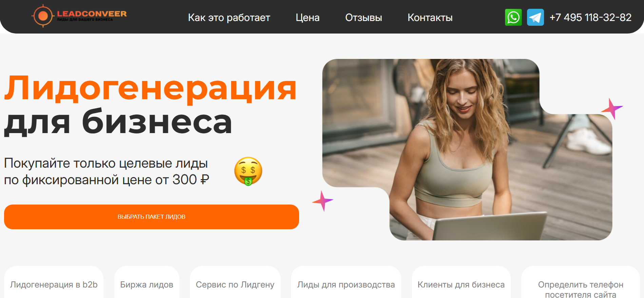Select the "Клиенты для бизнеса" tab
This screenshot has width=644, height=298.
point(461,283)
